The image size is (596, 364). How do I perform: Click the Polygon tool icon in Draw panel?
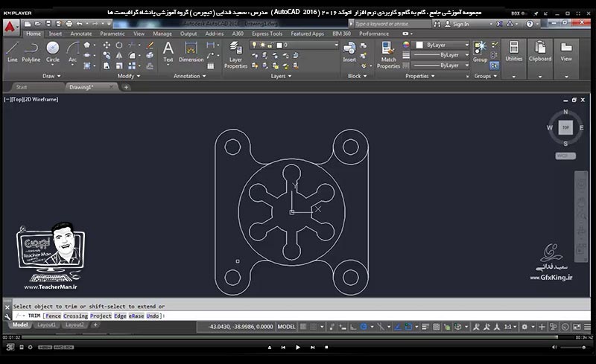click(87, 45)
